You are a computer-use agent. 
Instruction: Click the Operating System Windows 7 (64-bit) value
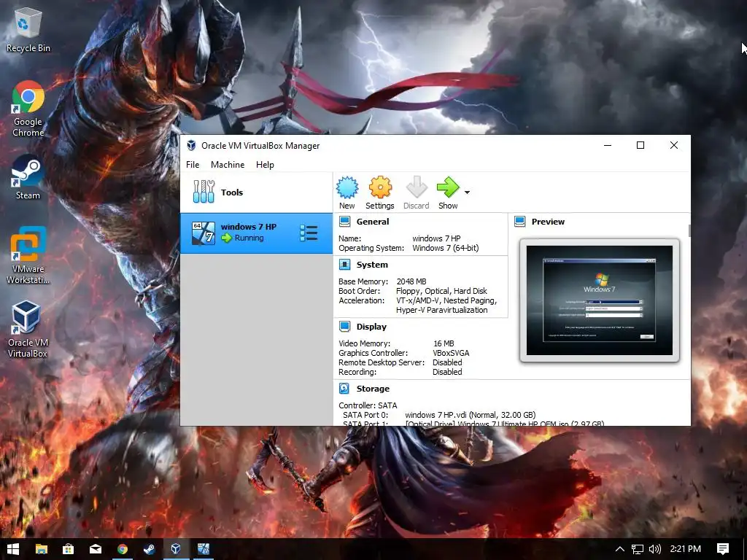click(x=446, y=248)
